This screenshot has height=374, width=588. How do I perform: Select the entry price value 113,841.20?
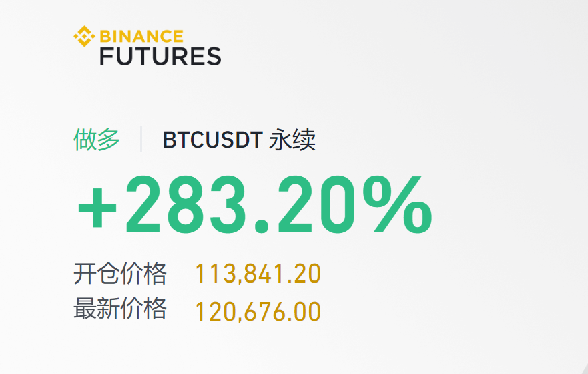coord(258,274)
